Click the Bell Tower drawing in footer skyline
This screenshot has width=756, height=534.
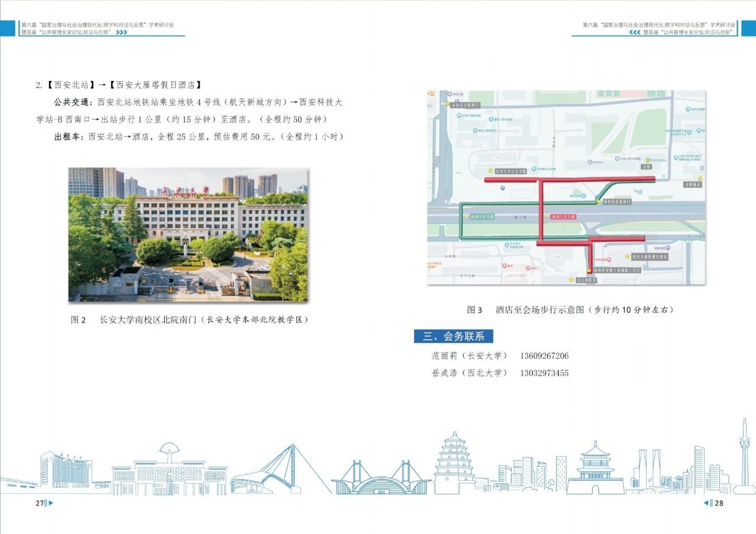point(595,469)
